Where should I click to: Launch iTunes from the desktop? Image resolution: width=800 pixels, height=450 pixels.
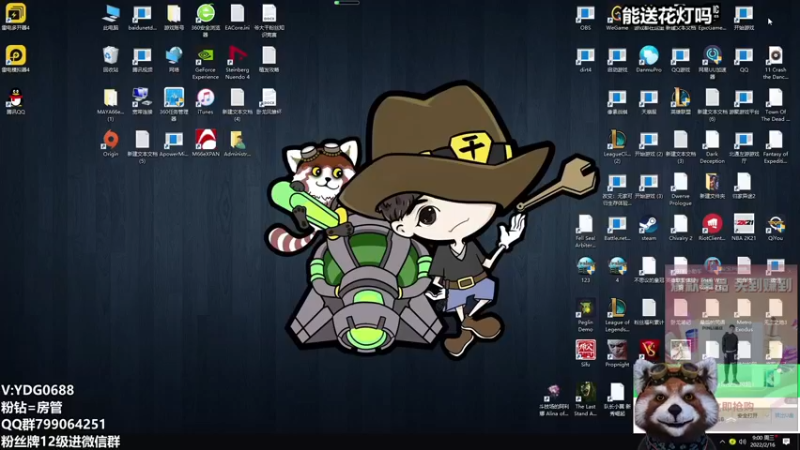pos(206,101)
